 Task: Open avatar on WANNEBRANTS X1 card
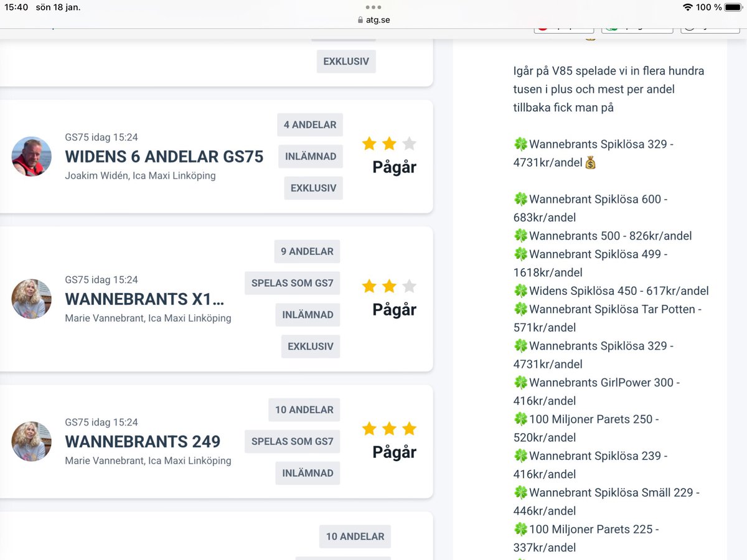(32, 299)
